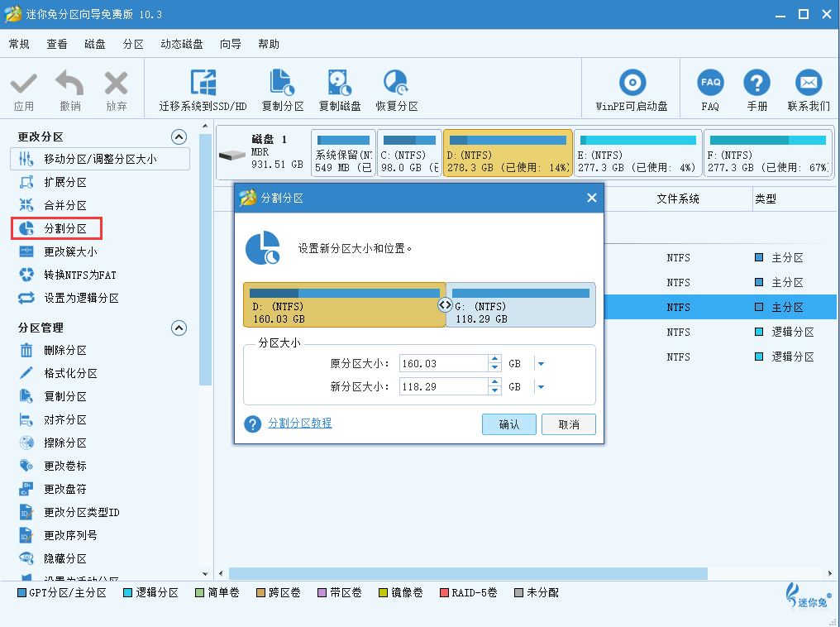Click the 文件系统 column header
This screenshot has width=840, height=627.
678,199
